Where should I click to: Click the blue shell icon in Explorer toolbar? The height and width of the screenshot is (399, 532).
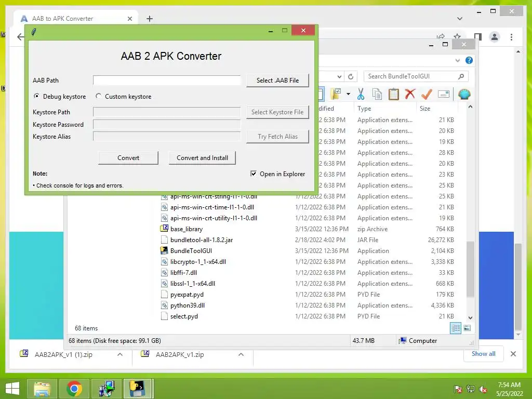tap(464, 94)
